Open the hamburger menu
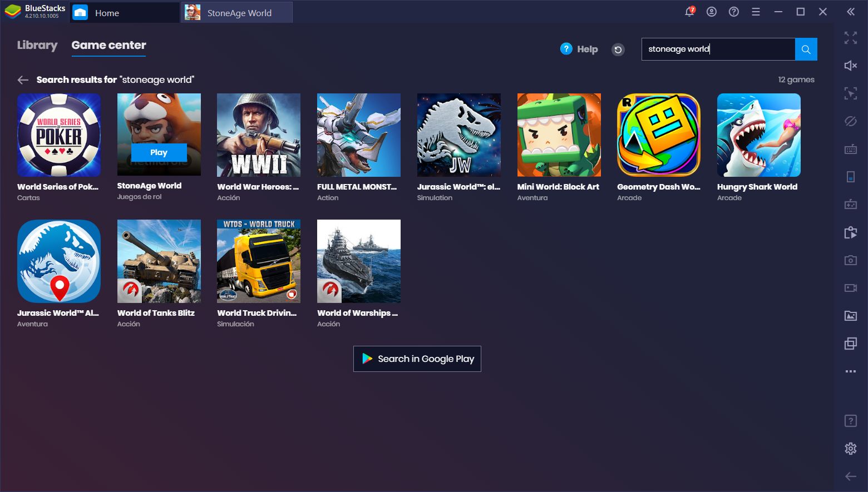Viewport: 868px width, 492px height. click(x=756, y=12)
